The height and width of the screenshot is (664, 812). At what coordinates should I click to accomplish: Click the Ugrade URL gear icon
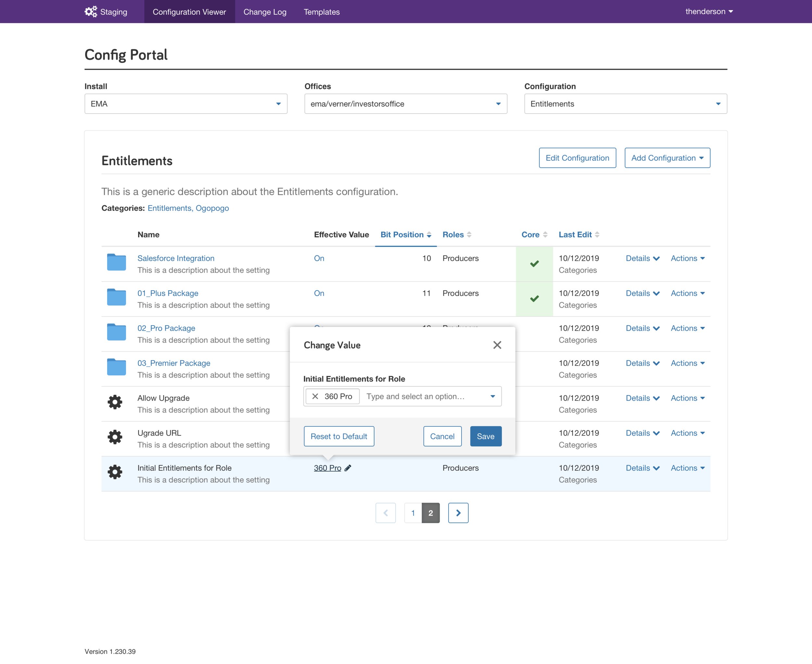[x=115, y=437]
